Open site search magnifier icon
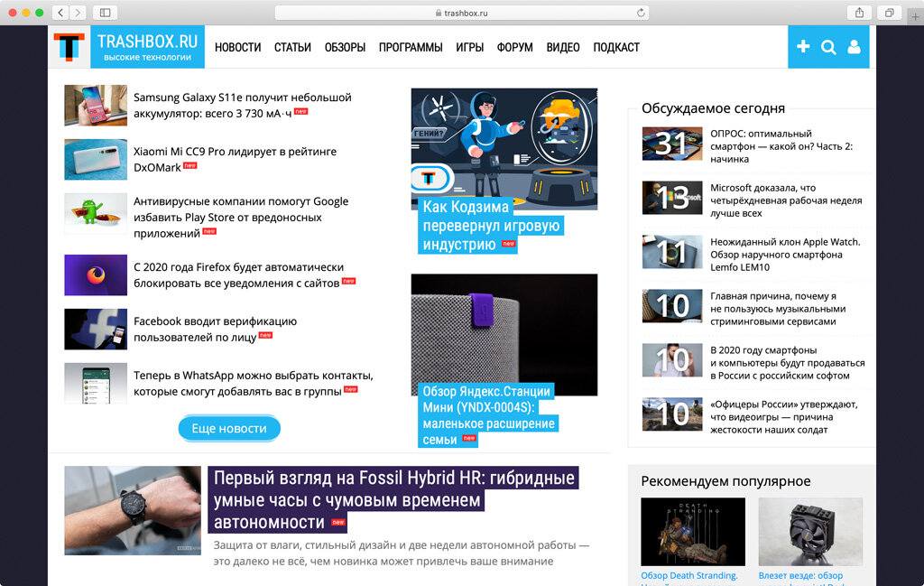This screenshot has height=586, width=924. click(828, 47)
